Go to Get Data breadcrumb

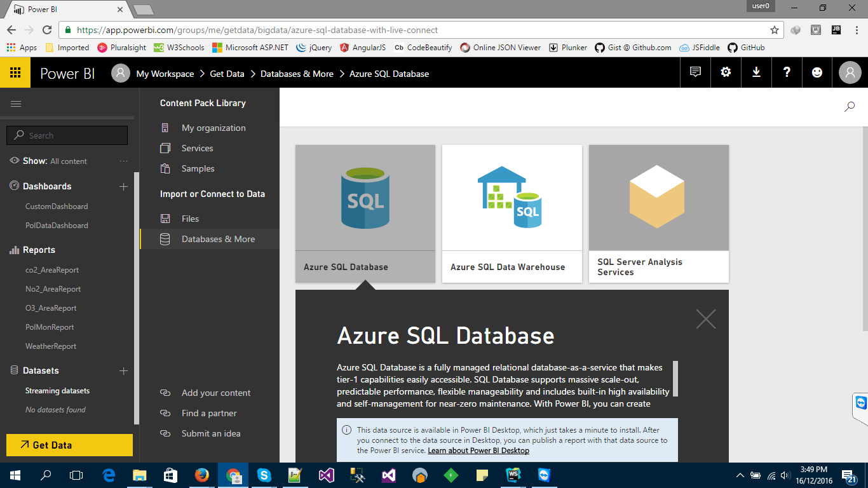(x=227, y=74)
